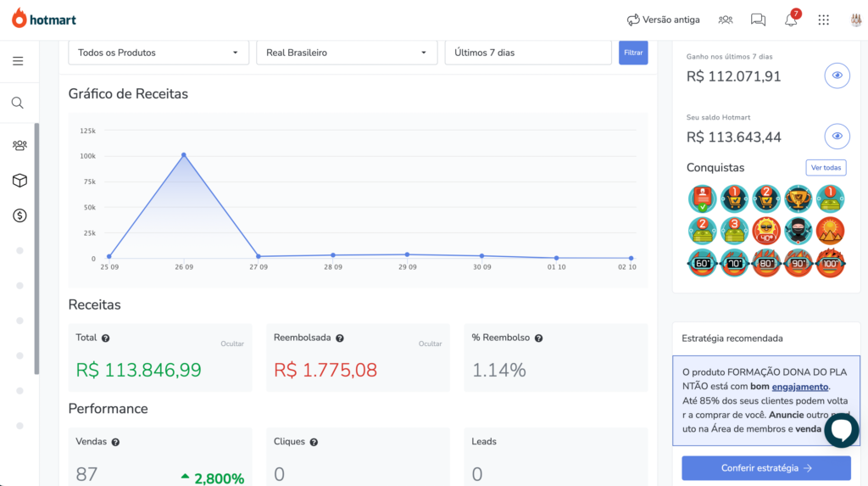This screenshot has height=486, width=868.
Task: Select the 70° achievement badge
Action: click(x=734, y=263)
